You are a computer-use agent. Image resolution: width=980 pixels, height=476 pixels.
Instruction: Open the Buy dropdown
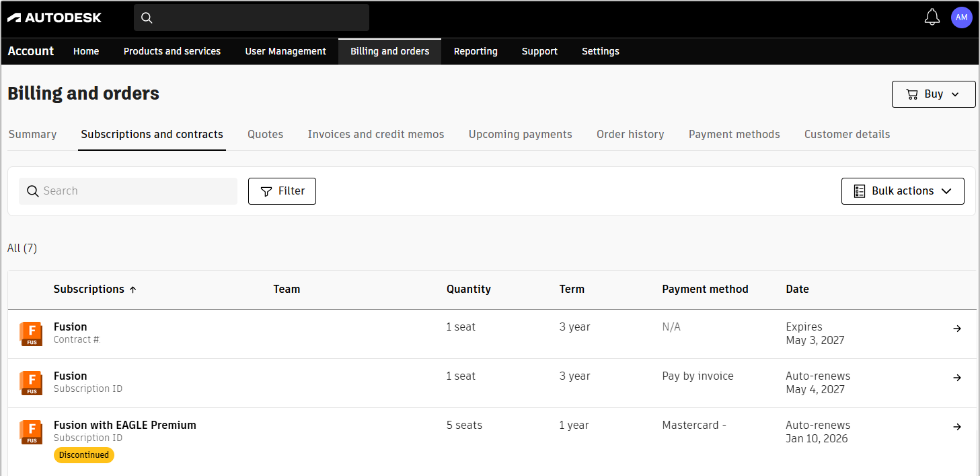tap(934, 94)
